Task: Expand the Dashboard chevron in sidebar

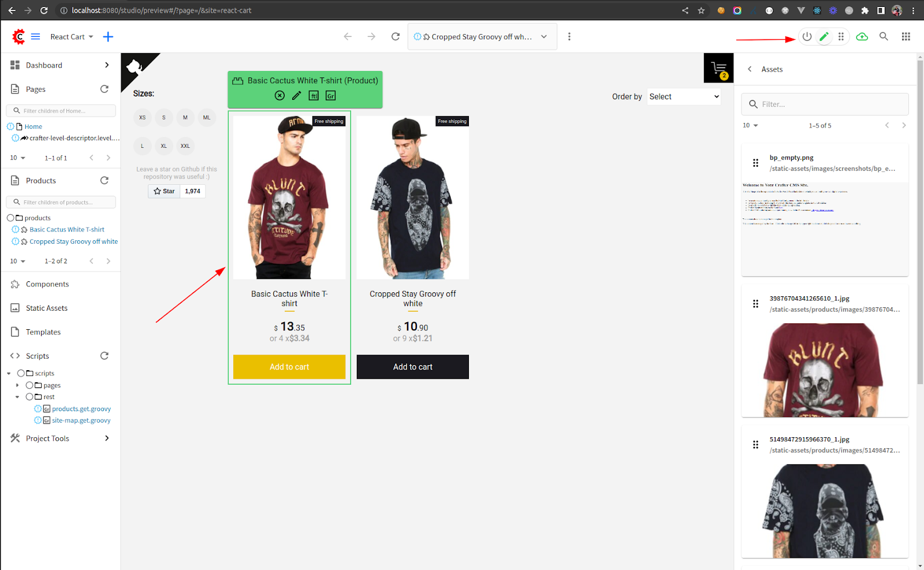Action: click(x=107, y=65)
